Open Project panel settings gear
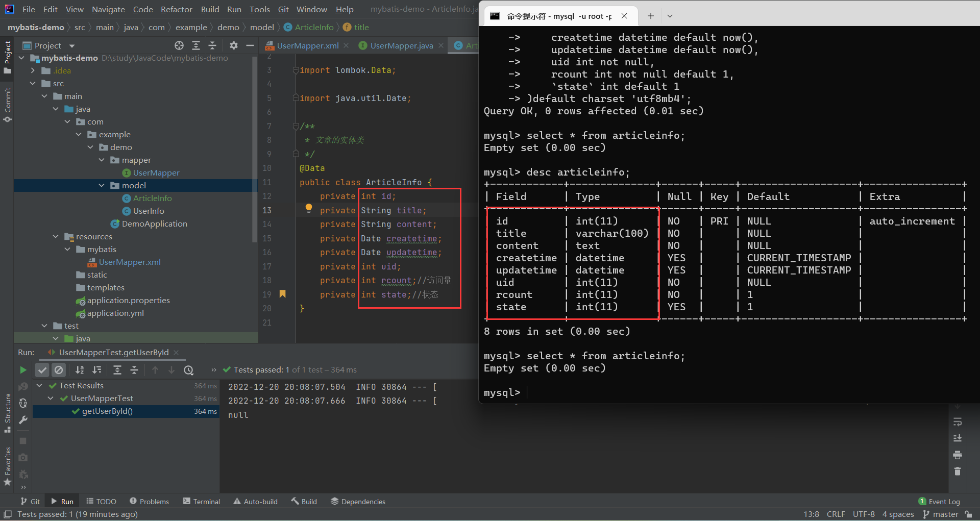 click(234, 45)
